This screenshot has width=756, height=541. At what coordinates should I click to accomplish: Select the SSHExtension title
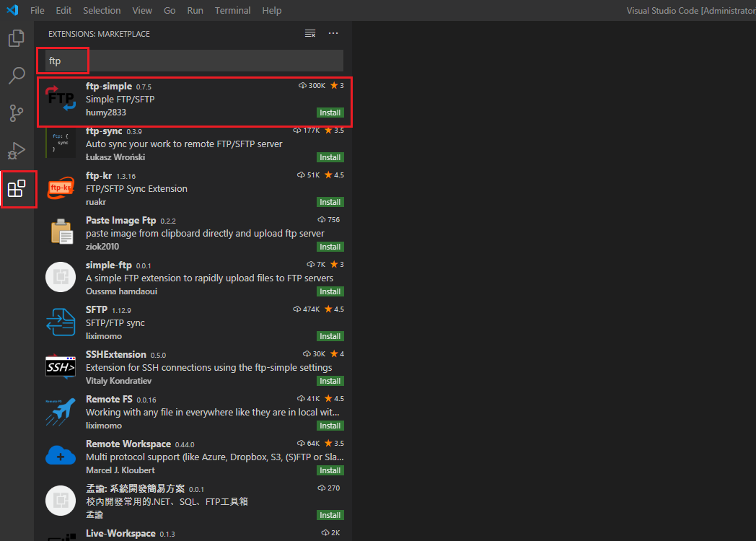pos(115,354)
